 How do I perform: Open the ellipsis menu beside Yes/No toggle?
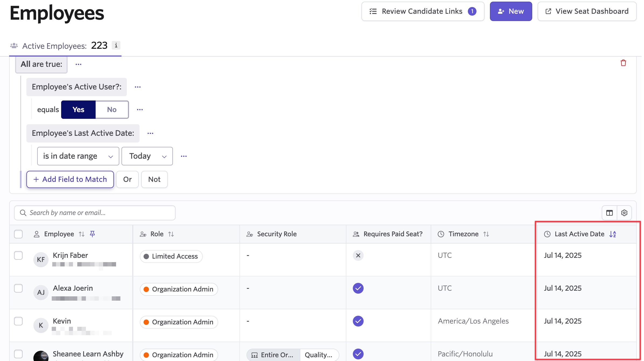(x=140, y=110)
